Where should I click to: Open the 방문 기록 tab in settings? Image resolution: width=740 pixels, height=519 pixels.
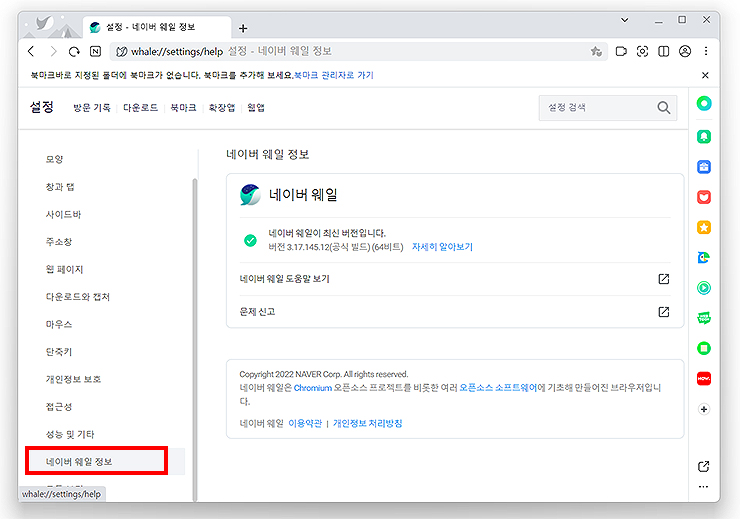click(x=92, y=108)
